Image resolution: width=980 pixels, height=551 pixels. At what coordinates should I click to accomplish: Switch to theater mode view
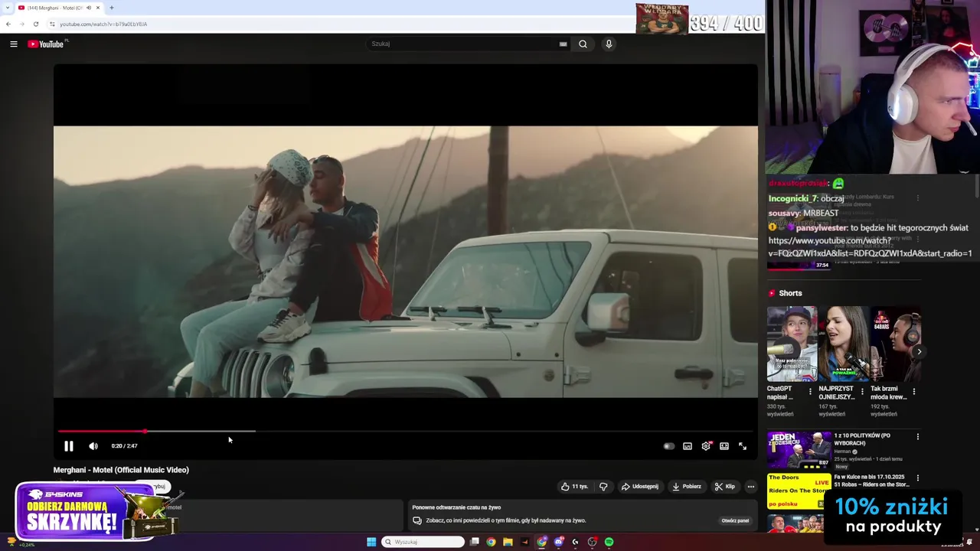click(x=724, y=446)
